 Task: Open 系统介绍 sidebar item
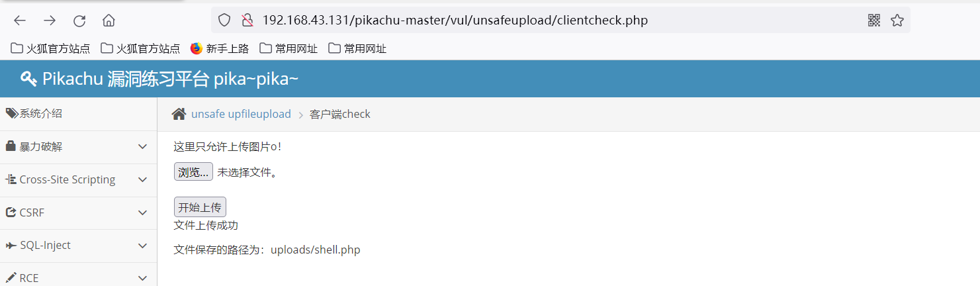pyautogui.click(x=40, y=113)
